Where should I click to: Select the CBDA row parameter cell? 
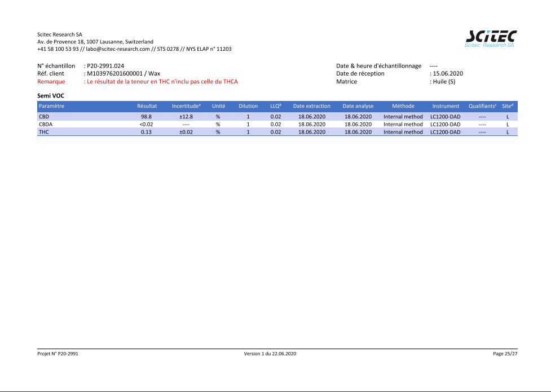46,124
